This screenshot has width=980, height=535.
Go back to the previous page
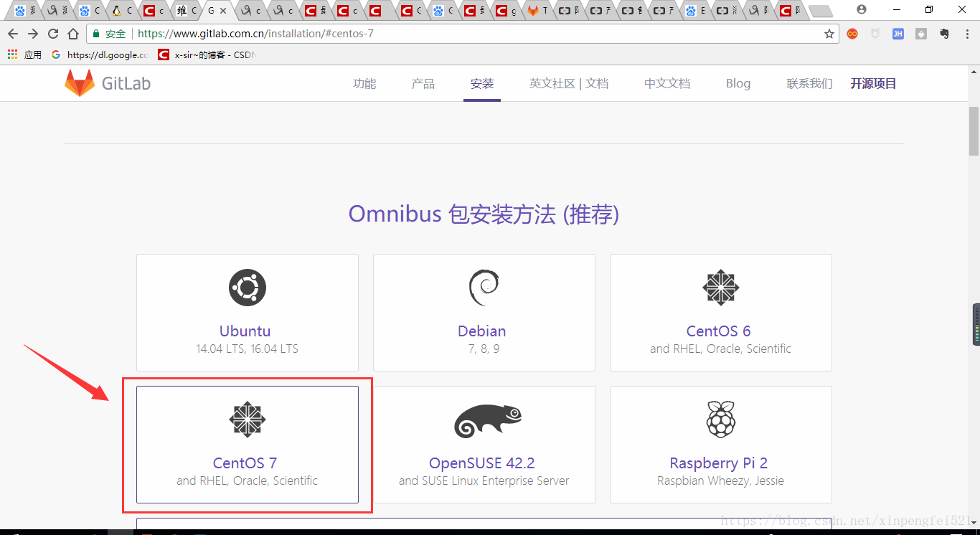[13, 34]
